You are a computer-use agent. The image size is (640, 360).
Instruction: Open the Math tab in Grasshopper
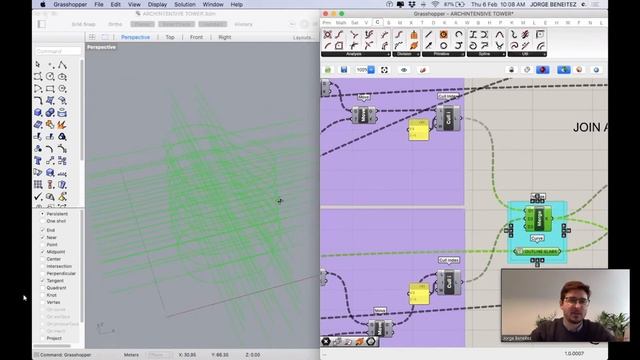pyautogui.click(x=341, y=23)
